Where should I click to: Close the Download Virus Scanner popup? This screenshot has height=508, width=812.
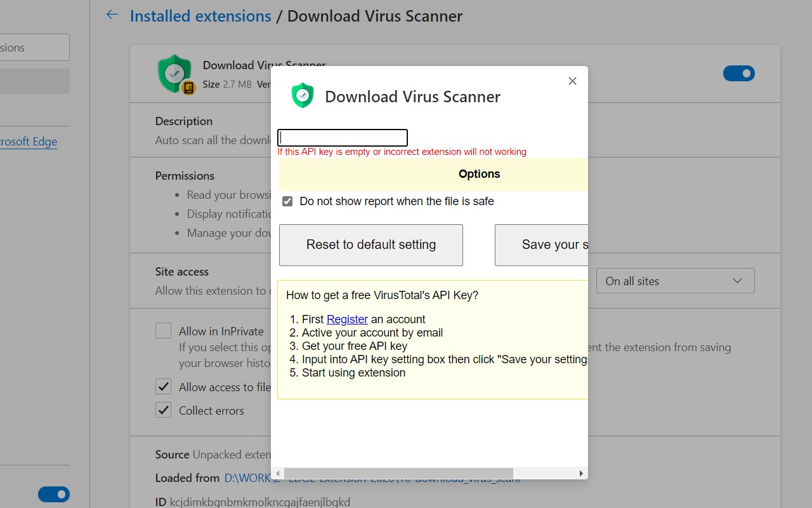tap(572, 81)
